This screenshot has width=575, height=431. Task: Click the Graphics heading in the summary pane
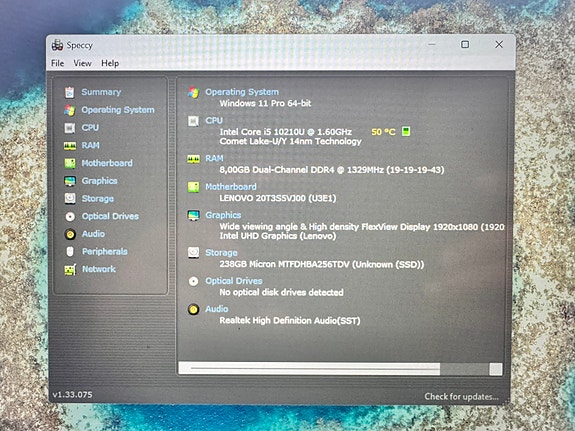pyautogui.click(x=223, y=215)
